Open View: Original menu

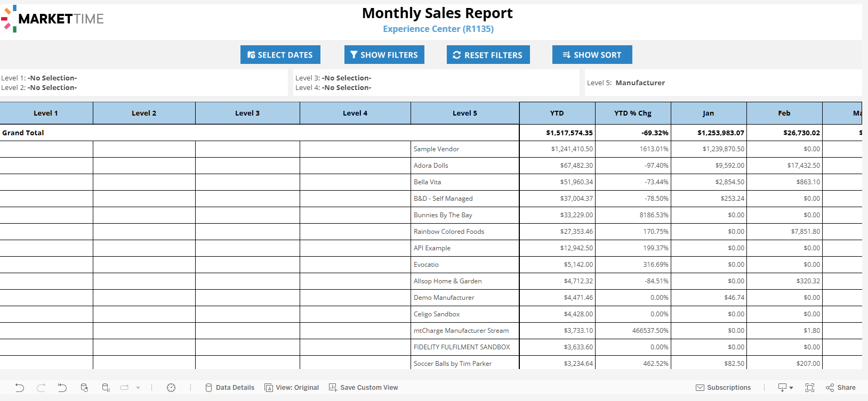[292, 388]
